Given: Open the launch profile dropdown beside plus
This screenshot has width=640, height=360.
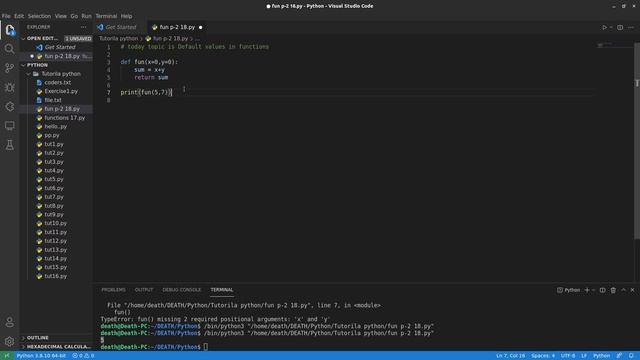Looking at the screenshot, I should [x=593, y=290].
